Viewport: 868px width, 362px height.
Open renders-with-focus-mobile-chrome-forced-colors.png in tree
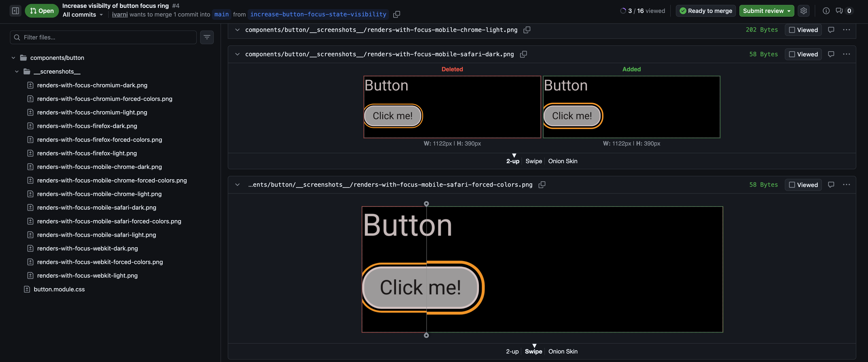[112, 180]
